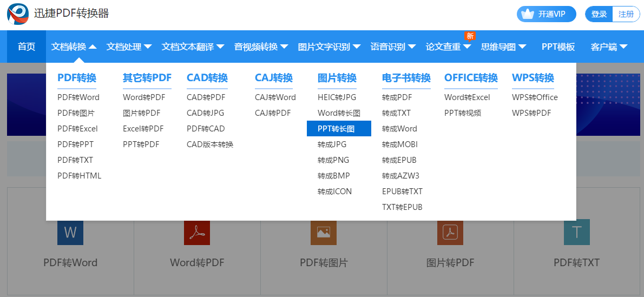This screenshot has height=297, width=644.
Task: Open Word转Excel under OFFICE转换
Action: tap(467, 97)
